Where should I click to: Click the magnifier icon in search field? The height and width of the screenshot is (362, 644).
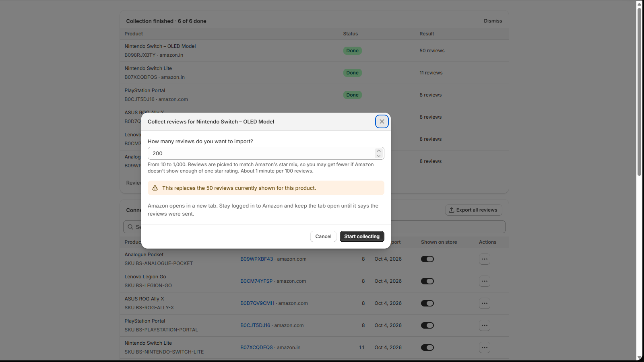pyautogui.click(x=130, y=227)
